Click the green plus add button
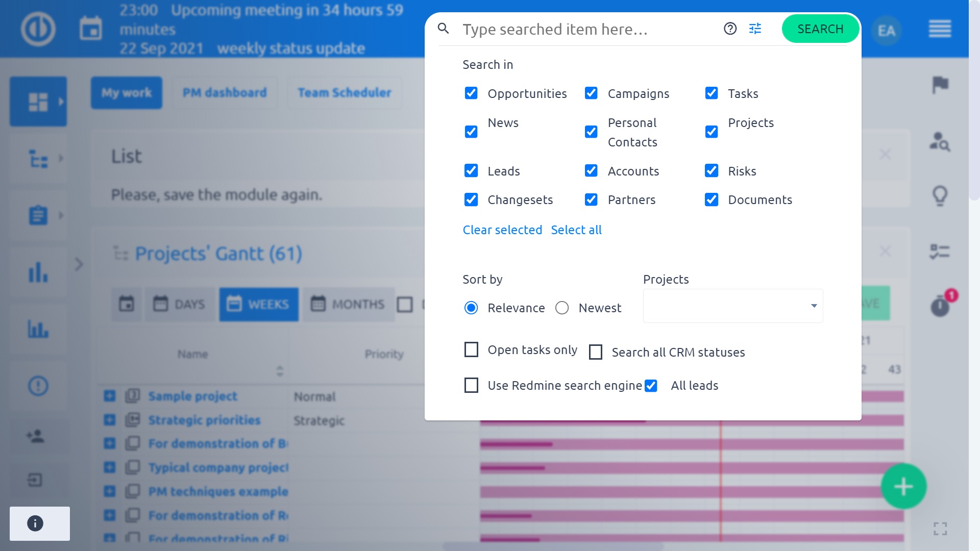This screenshot has height=551, width=980. [903, 486]
